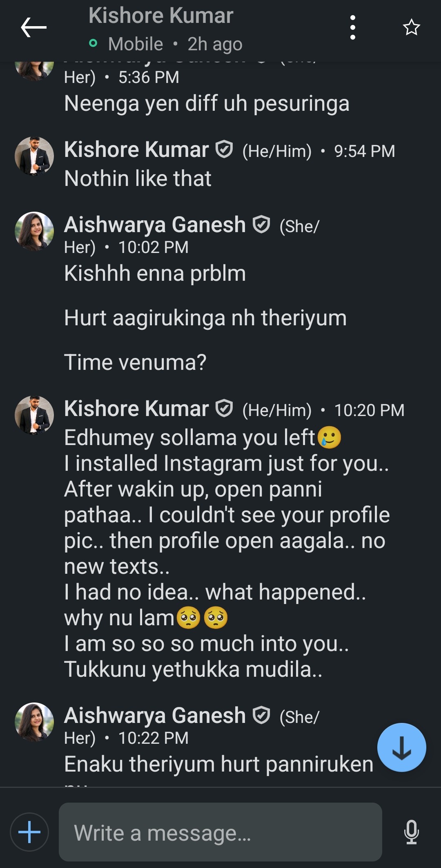Tap the back arrow in header

click(x=33, y=28)
